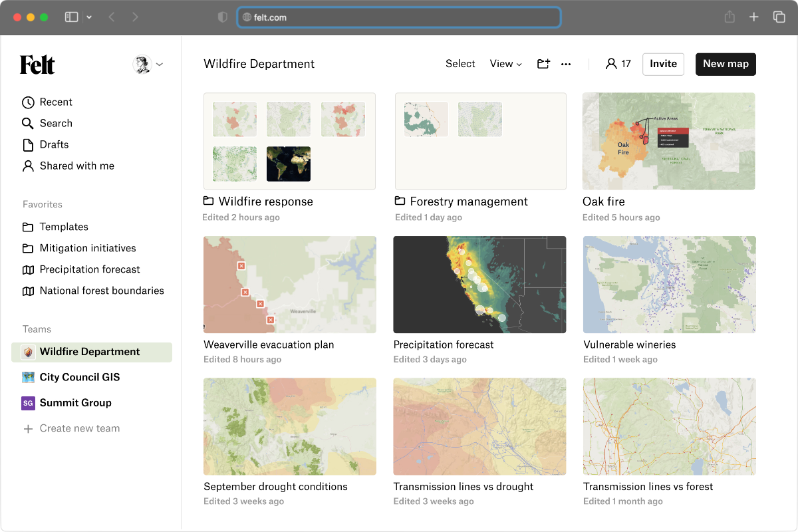Screen dimensions: 798x532
Task: Open Vulnerable wineries map thumbnail
Action: 670,285
